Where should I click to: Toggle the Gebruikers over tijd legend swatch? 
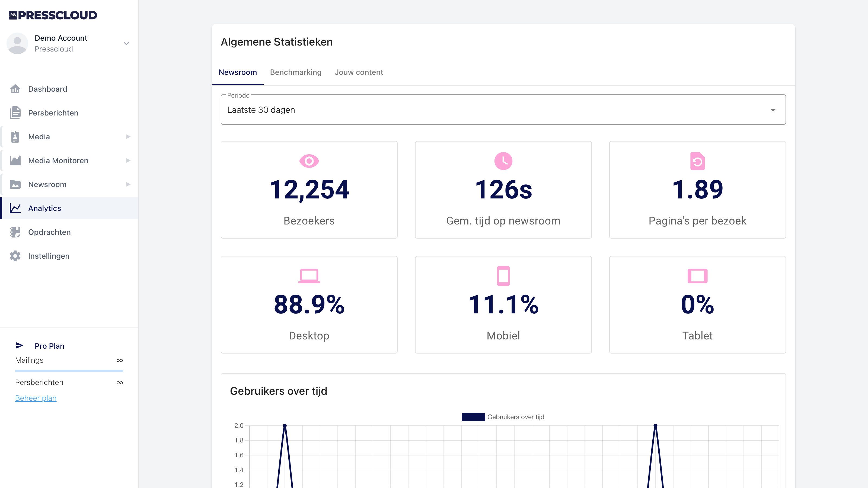coord(473,417)
